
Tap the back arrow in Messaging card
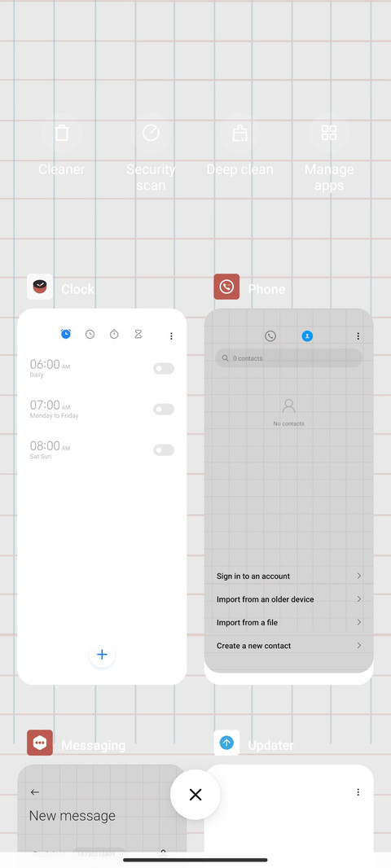click(35, 792)
